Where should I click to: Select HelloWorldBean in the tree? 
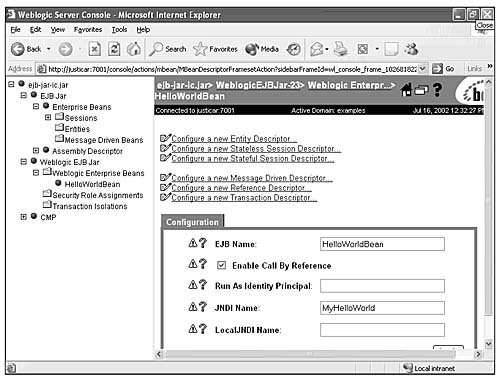coord(92,184)
